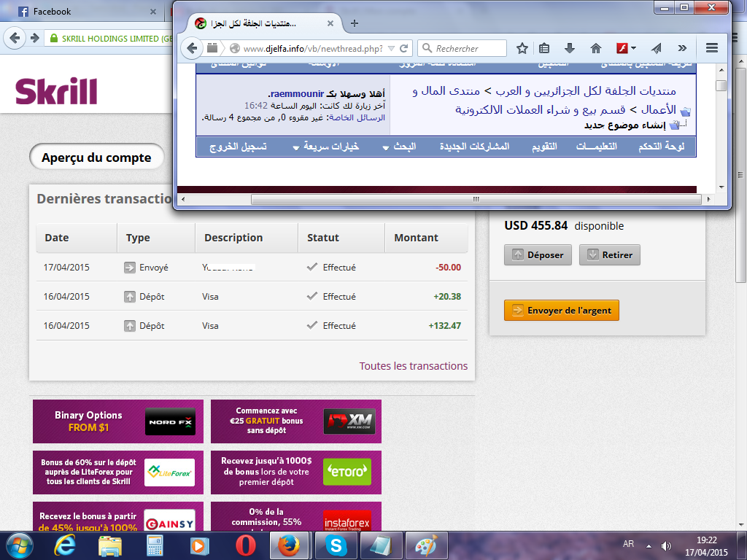Viewport: 747px width, 560px height.
Task: Click the Montant column header
Action: pos(426,238)
